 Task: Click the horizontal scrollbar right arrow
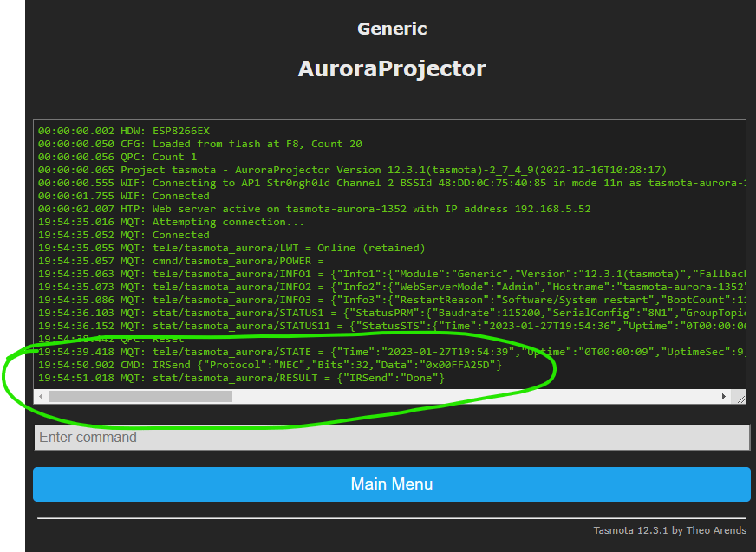(x=724, y=397)
